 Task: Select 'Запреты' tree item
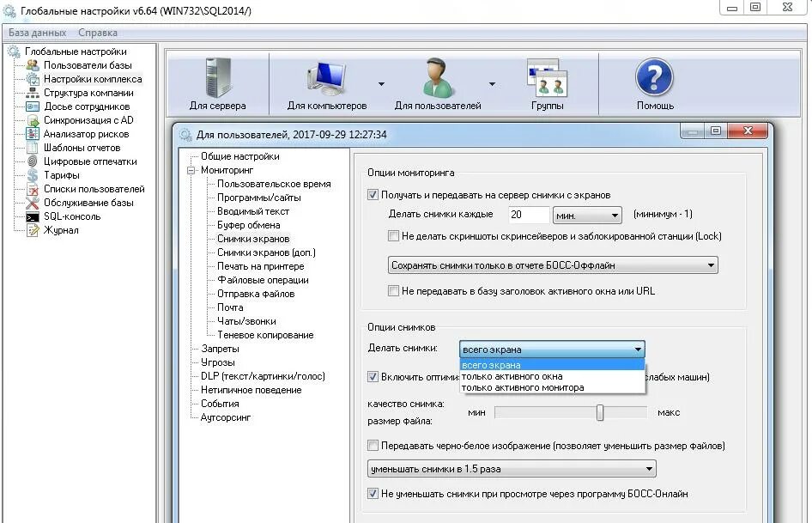click(220, 349)
